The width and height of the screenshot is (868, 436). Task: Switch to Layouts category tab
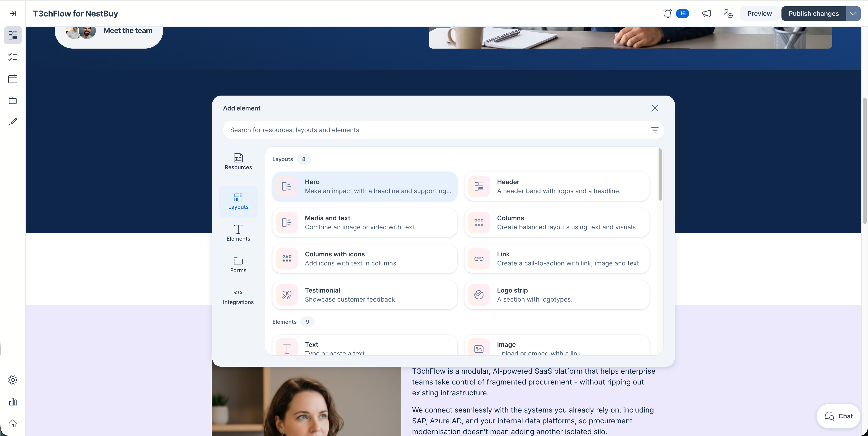(x=238, y=201)
